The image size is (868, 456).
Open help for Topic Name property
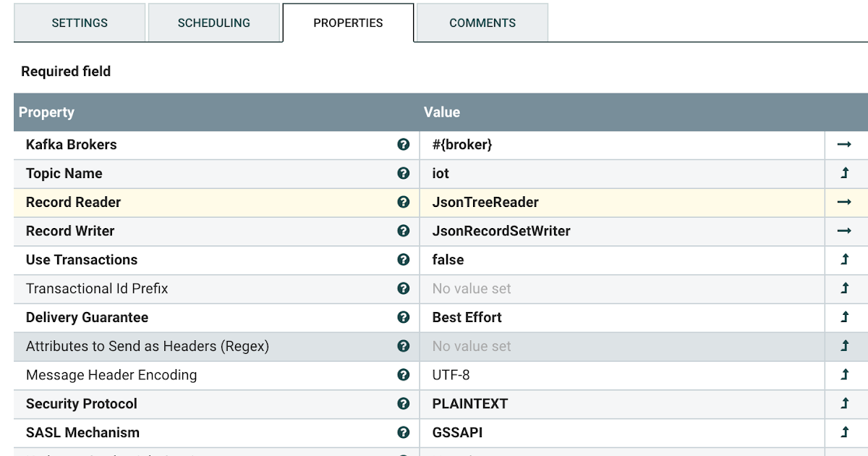403,173
